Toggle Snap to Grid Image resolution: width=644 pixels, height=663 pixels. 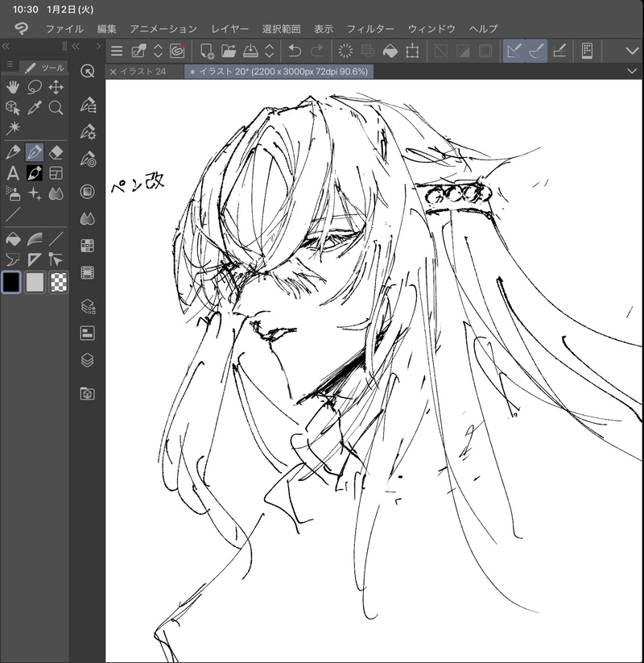coord(559,51)
